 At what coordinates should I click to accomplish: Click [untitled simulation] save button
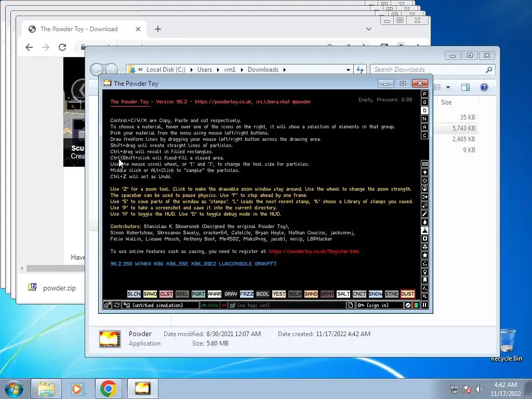click(x=161, y=305)
